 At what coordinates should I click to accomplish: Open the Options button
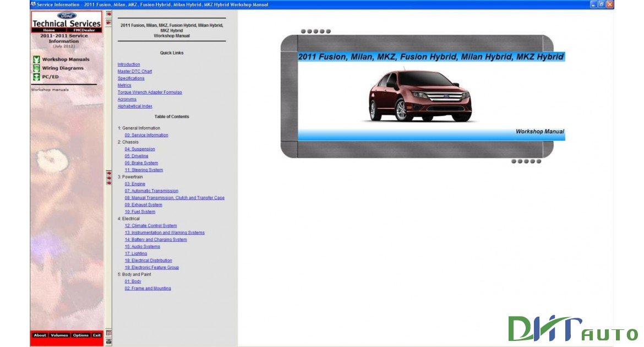[81, 335]
